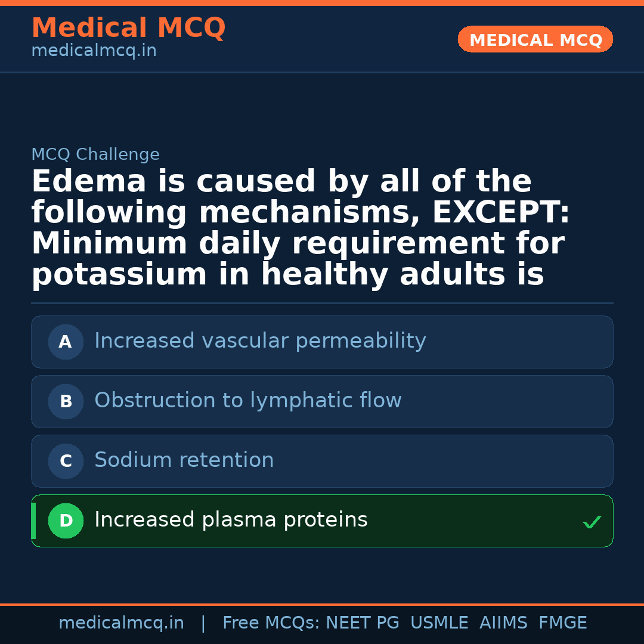Open the medicalmcq.in link in the footer
This screenshot has width=644, height=644.
[x=121, y=623]
